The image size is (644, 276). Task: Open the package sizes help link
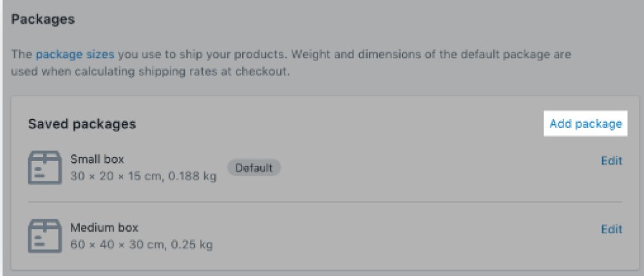(75, 55)
